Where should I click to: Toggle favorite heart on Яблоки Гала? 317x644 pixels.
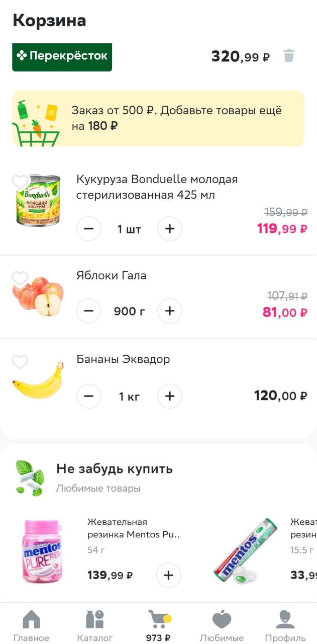pos(20,278)
